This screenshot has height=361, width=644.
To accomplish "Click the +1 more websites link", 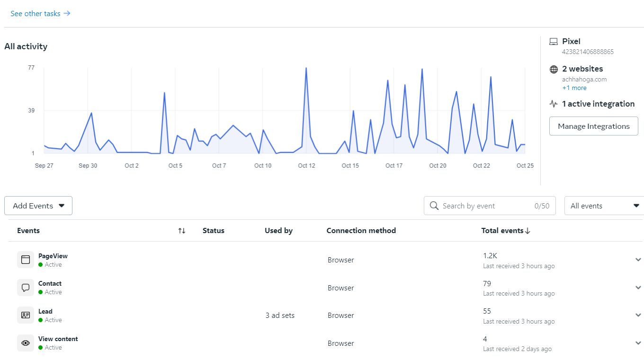I will (574, 88).
